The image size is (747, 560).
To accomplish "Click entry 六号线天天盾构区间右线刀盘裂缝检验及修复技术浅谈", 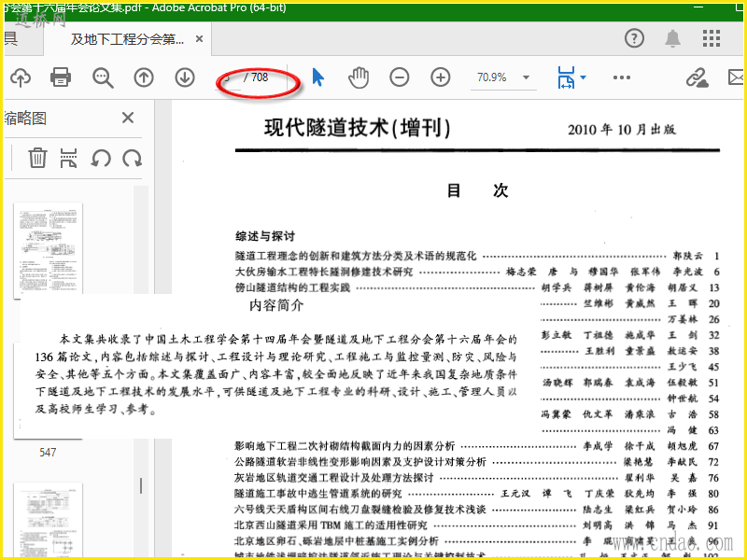I will [360, 510].
